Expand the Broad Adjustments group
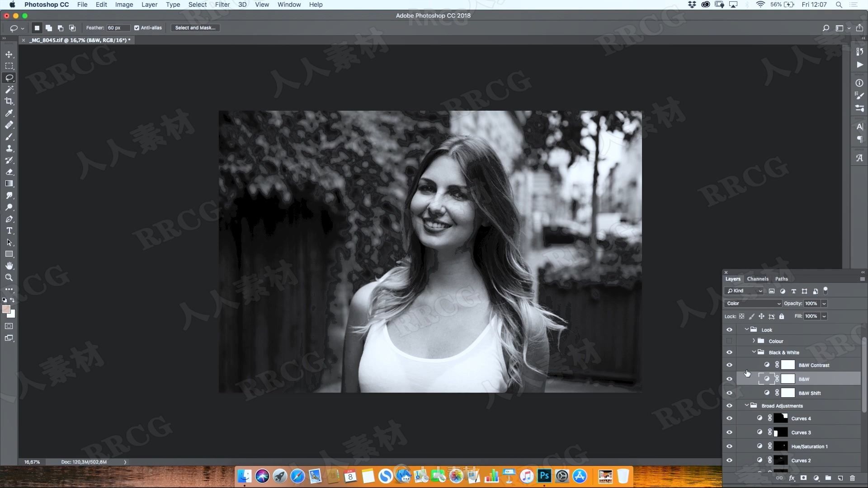 pos(746,405)
